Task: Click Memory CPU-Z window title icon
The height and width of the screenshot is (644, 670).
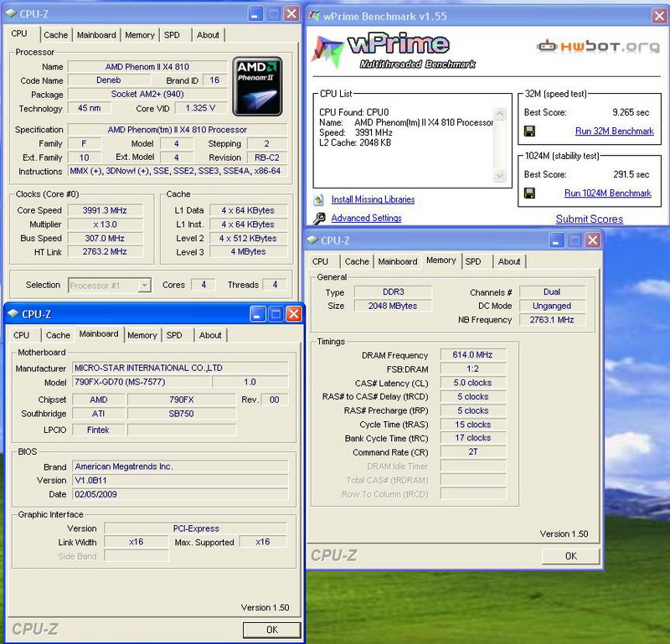Action: pyautogui.click(x=312, y=240)
